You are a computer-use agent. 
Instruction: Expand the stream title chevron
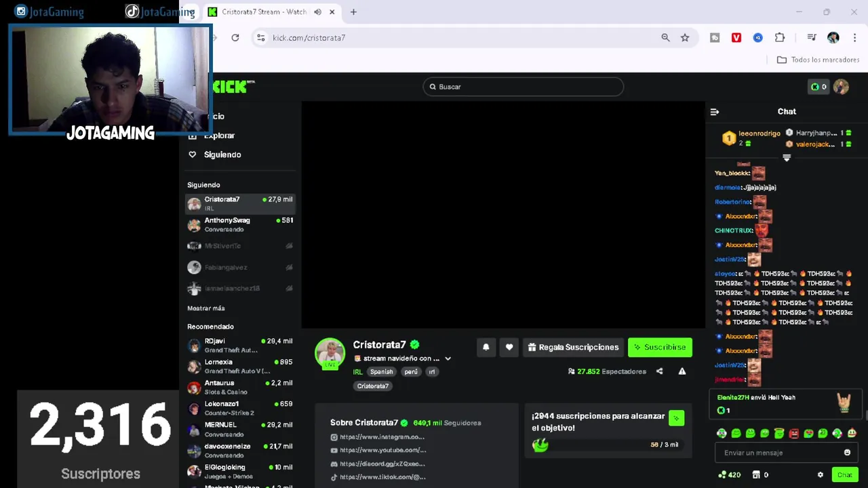click(x=448, y=359)
